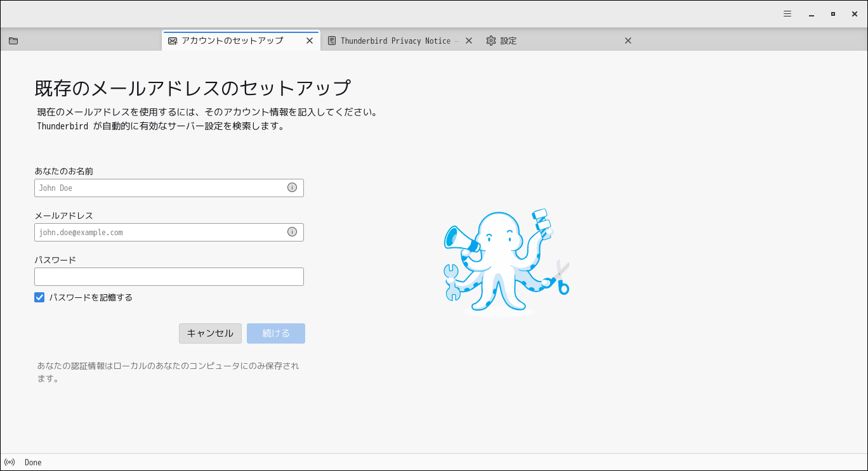Click the mail folder tab icon

coord(13,41)
